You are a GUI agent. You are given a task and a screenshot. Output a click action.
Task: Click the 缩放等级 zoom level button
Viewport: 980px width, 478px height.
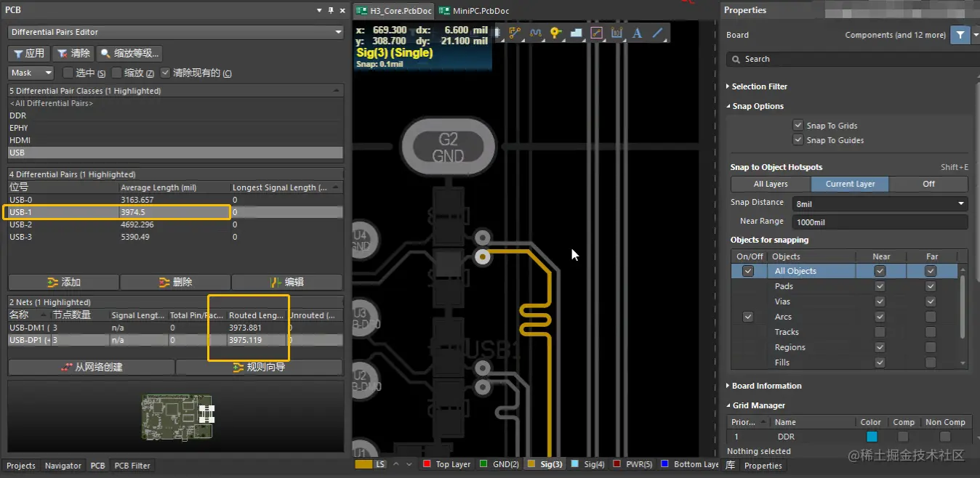(x=129, y=53)
